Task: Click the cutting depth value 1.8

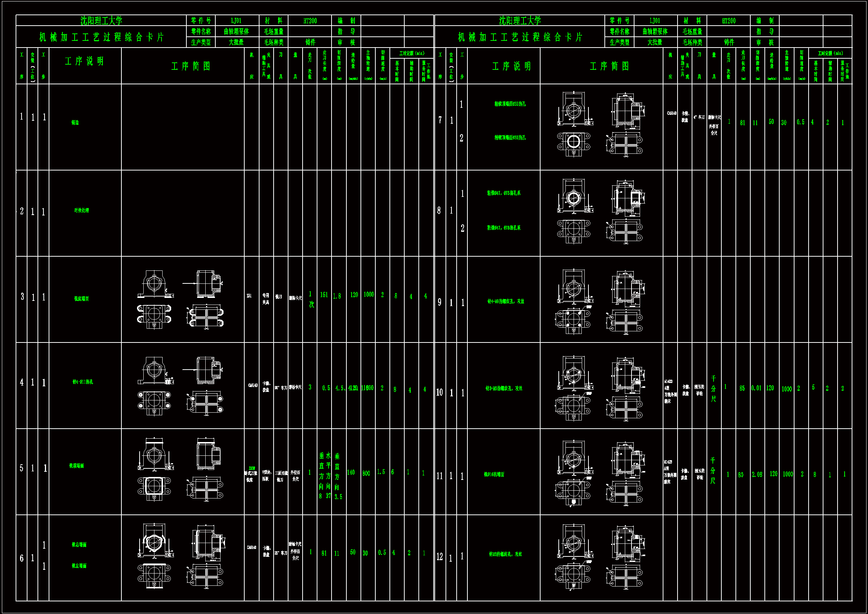Action: (337, 296)
